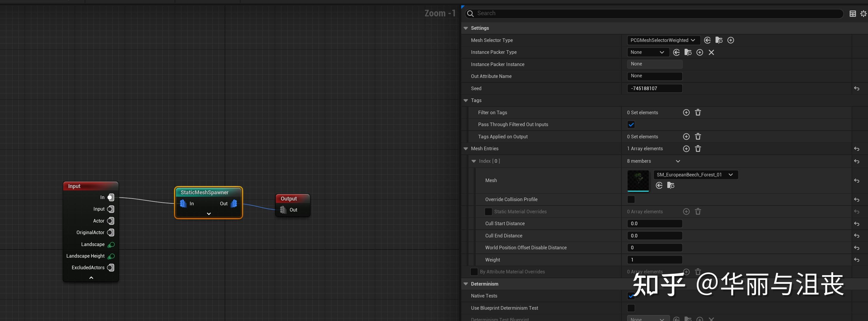Click use selected asset arrow for Instance Packer Type
The height and width of the screenshot is (321, 868).
pos(676,52)
